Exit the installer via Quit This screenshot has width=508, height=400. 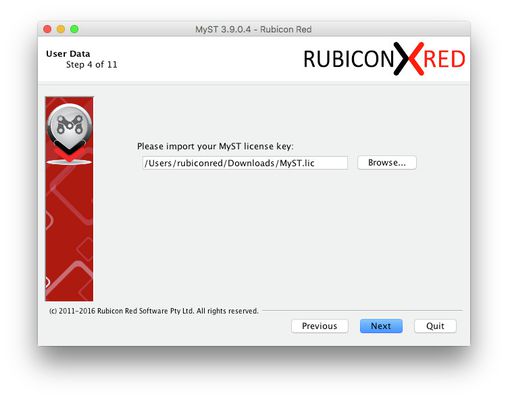(435, 326)
